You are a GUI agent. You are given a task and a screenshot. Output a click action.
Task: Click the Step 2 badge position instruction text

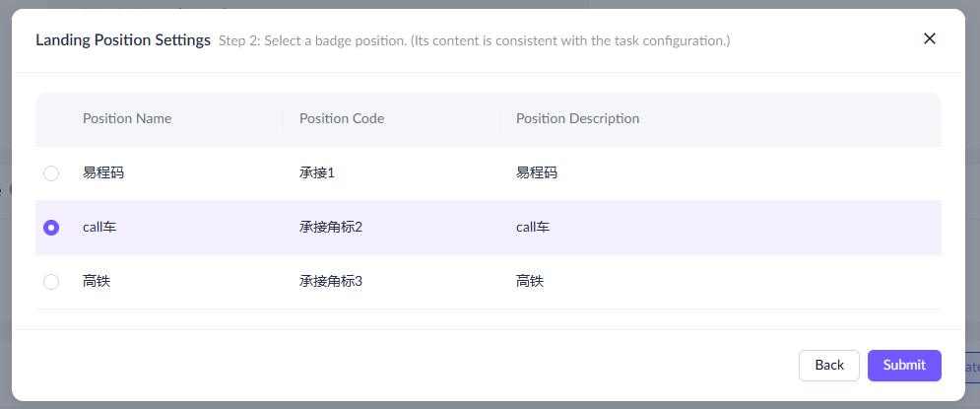[474, 41]
